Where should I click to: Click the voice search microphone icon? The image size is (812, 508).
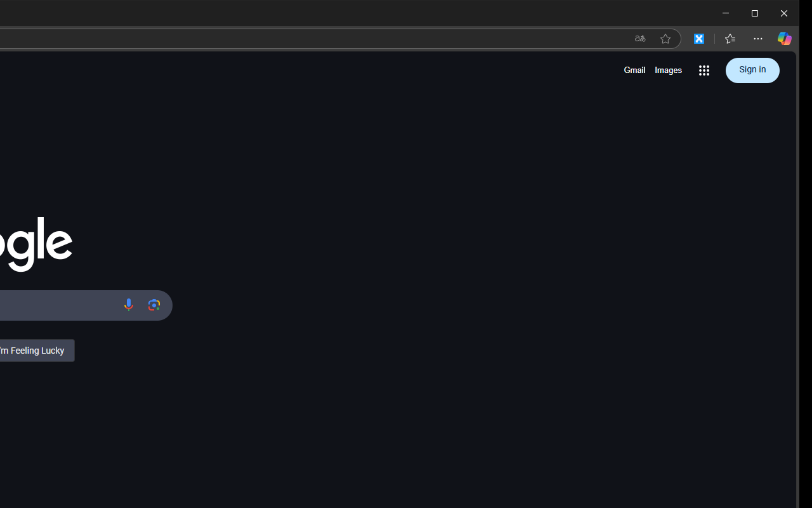(128, 305)
